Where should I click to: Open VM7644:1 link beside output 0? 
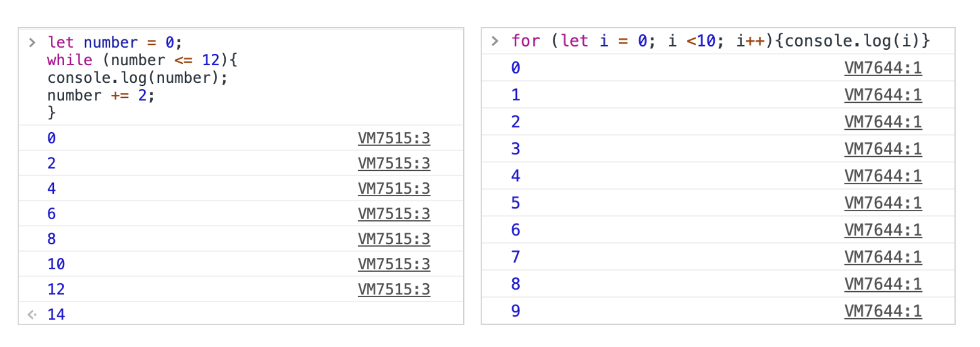click(883, 68)
